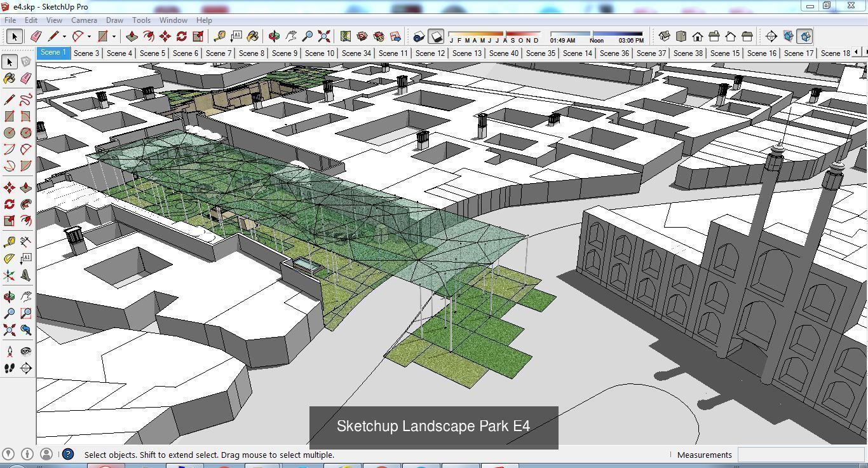Activate the Rotate tool in top toolbar
This screenshot has width=868, height=468.
click(x=182, y=36)
